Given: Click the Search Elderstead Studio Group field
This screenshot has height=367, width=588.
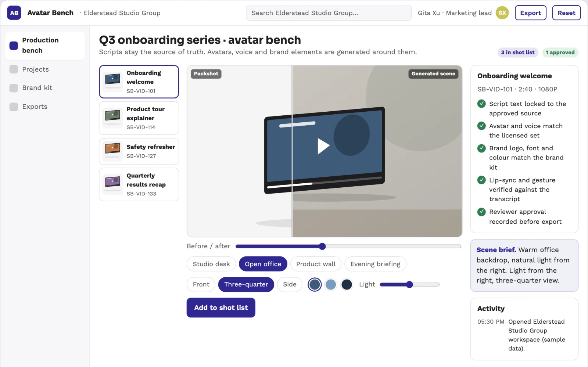Looking at the screenshot, I should (329, 13).
